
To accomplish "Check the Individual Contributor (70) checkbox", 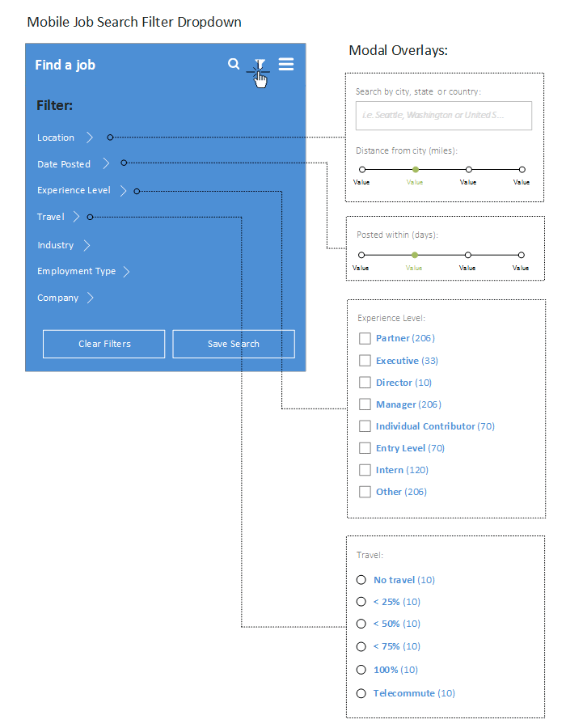I will (x=365, y=426).
